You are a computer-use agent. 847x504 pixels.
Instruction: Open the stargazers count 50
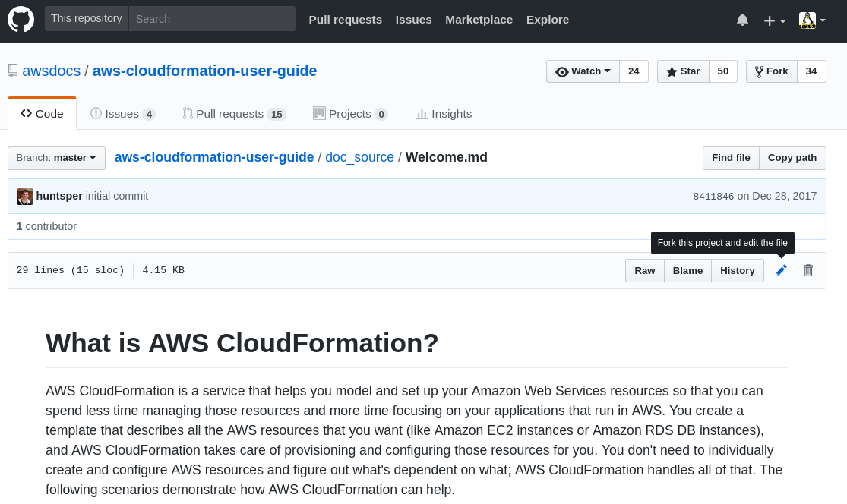tap(722, 71)
